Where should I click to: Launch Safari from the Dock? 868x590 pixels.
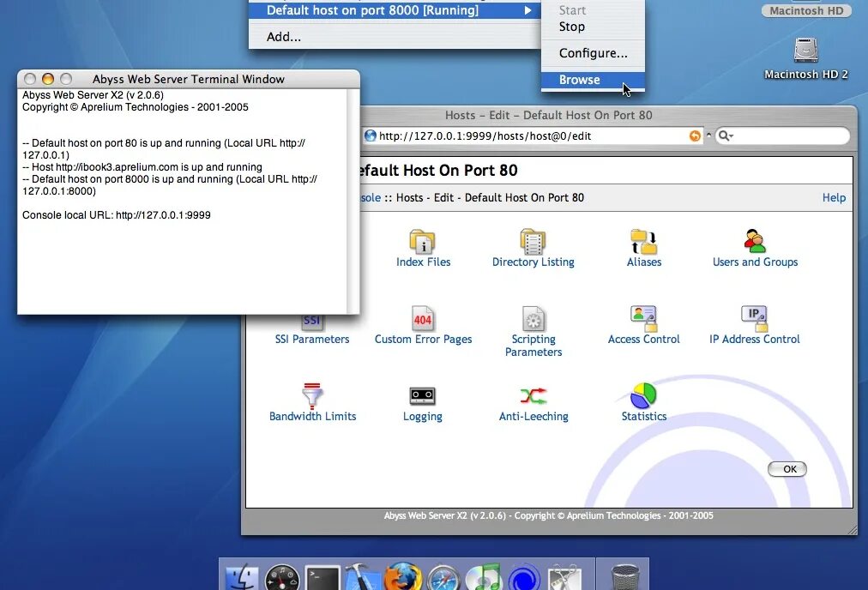click(443, 578)
